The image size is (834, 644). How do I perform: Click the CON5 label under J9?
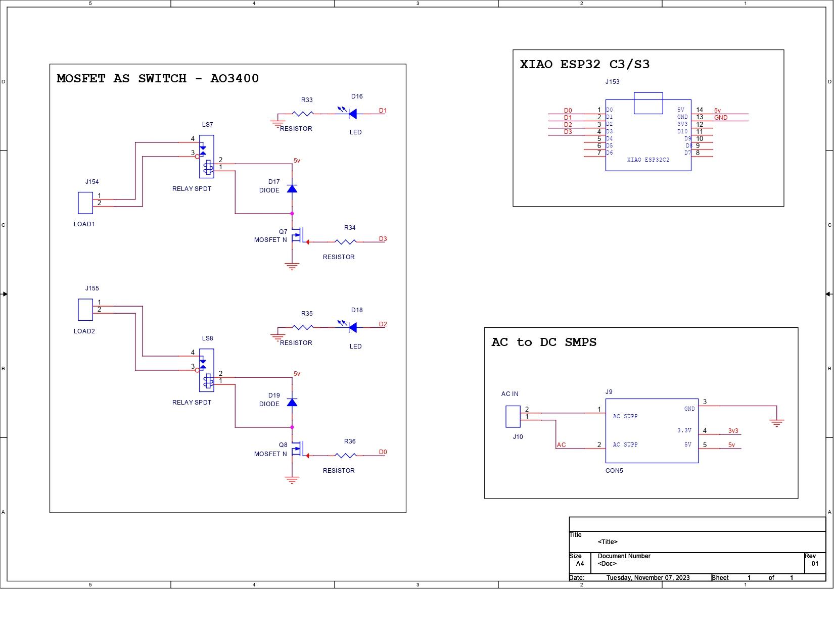click(614, 471)
